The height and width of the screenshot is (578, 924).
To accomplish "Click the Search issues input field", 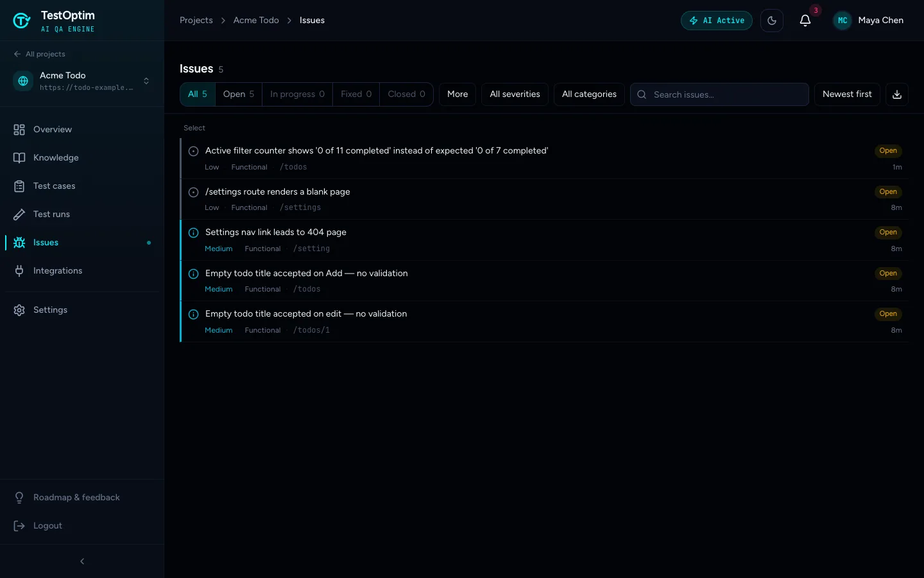I will pyautogui.click(x=719, y=94).
